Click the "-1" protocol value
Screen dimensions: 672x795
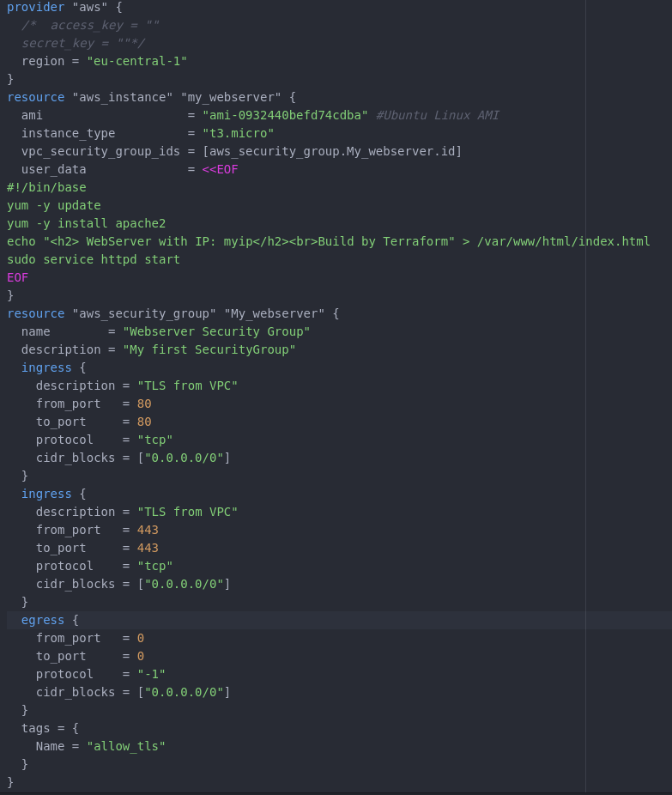pyautogui.click(x=152, y=674)
